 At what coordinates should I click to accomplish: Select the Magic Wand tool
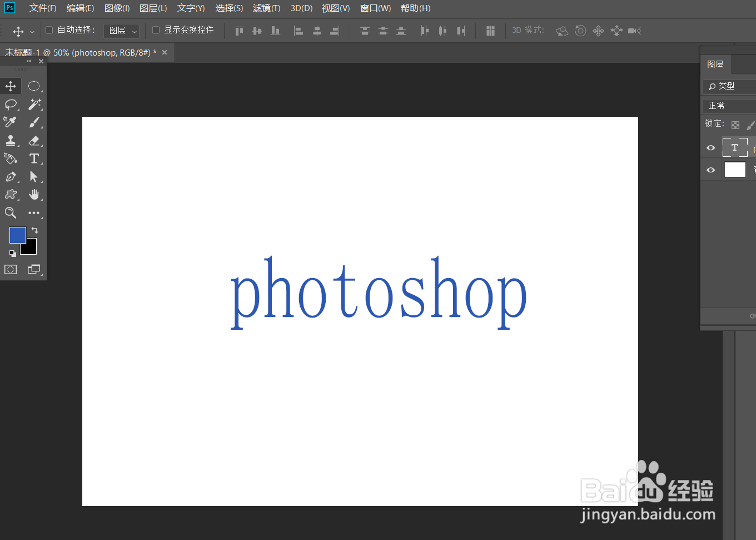tap(34, 104)
